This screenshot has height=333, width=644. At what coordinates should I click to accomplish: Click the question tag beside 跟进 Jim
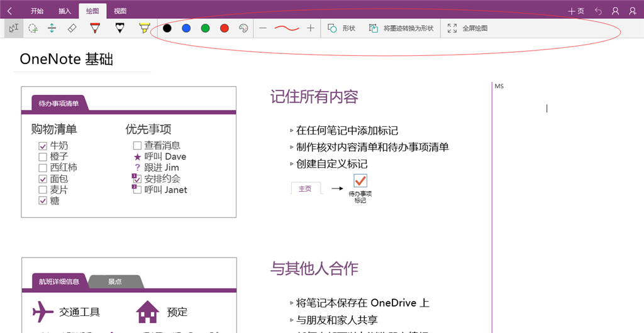coord(138,168)
